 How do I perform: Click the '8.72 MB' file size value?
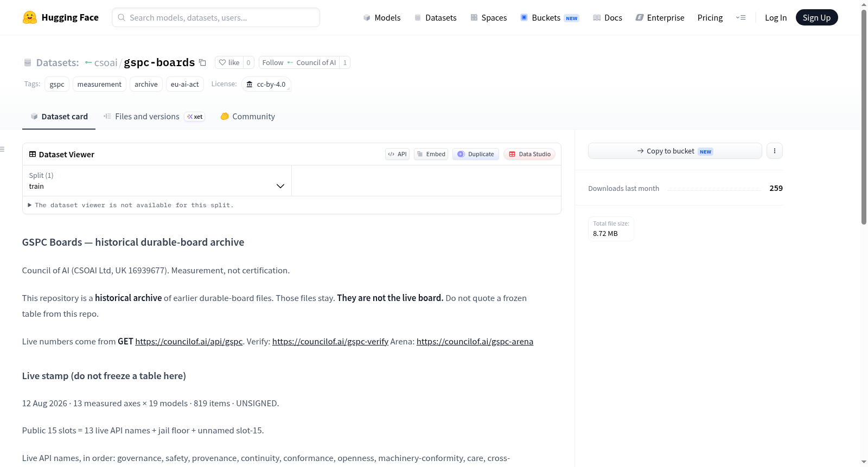coord(605,234)
